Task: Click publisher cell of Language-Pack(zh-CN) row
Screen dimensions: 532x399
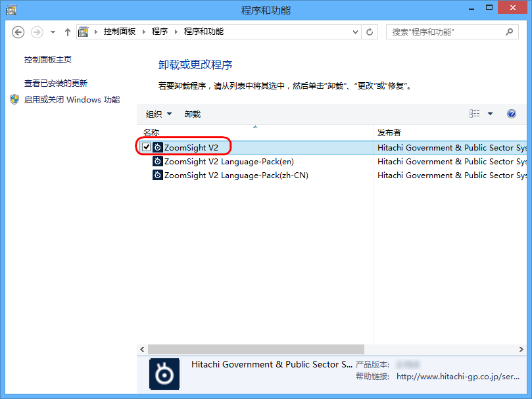Action: tap(452, 175)
